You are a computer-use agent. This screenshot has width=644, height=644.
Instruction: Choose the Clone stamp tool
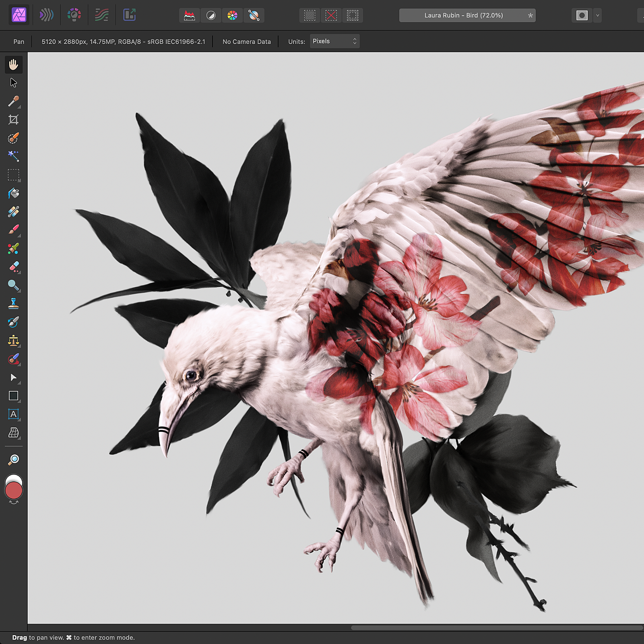pos(13,303)
